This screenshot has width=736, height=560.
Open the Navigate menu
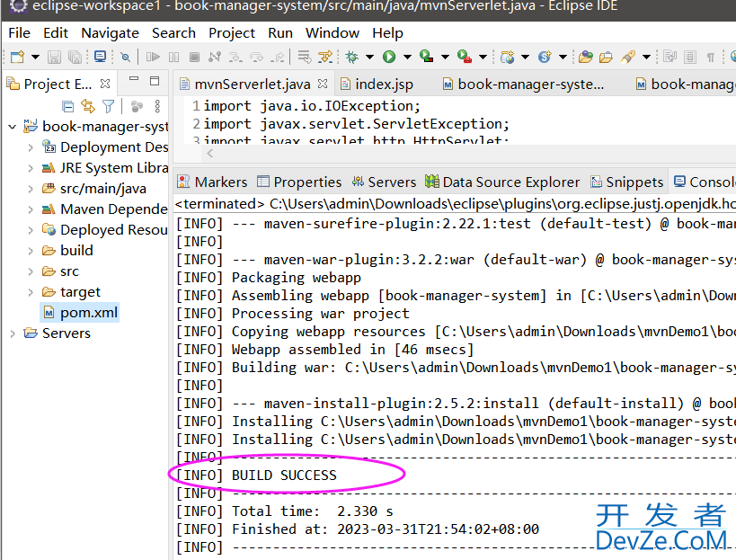click(x=110, y=33)
